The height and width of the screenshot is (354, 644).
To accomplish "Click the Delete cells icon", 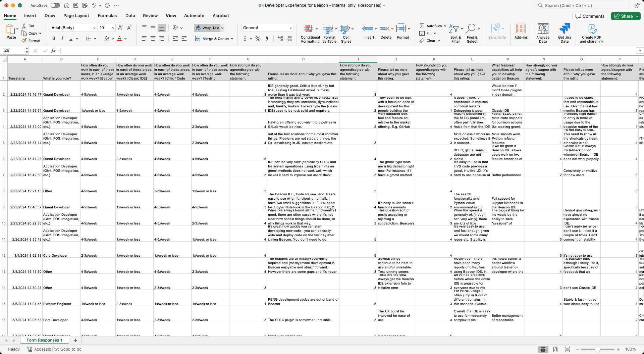I will point(384,29).
